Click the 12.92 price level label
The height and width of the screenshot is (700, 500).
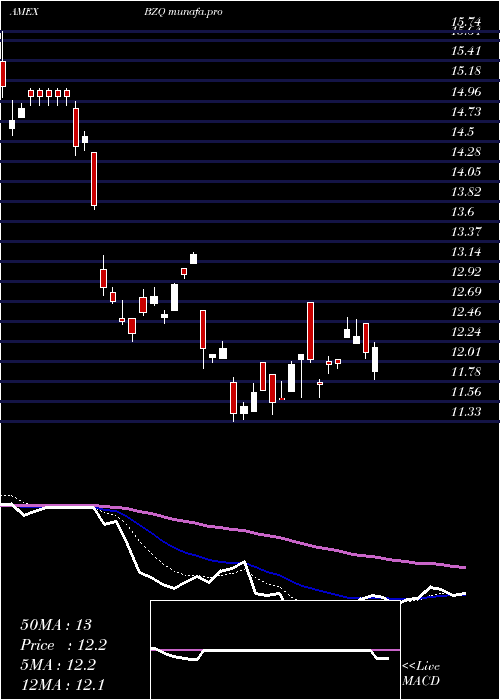(x=466, y=272)
